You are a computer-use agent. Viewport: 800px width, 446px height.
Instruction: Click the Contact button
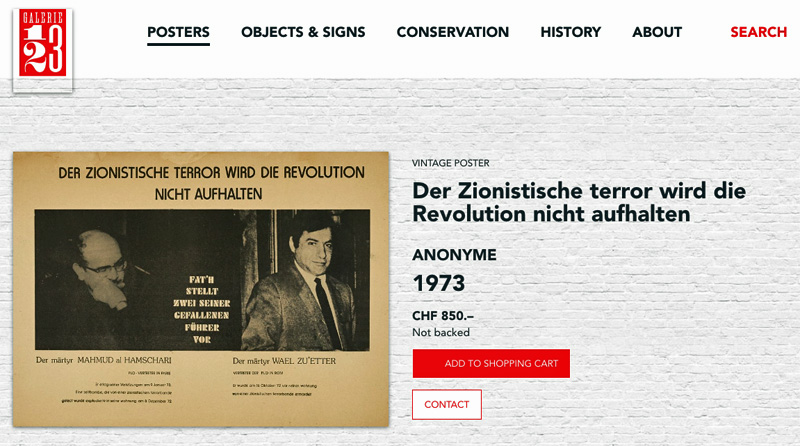click(x=446, y=405)
